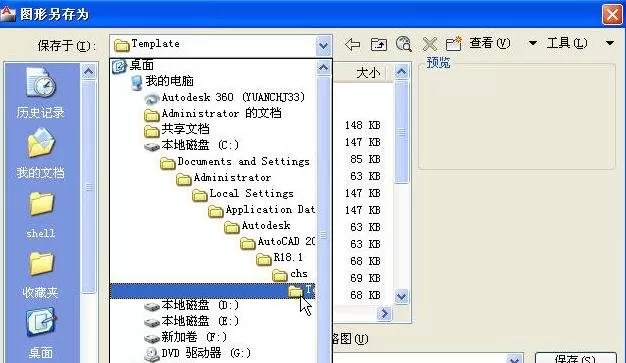The height and width of the screenshot is (363, 626).
Task: Select the nested Administrator folder
Action: tap(224, 178)
